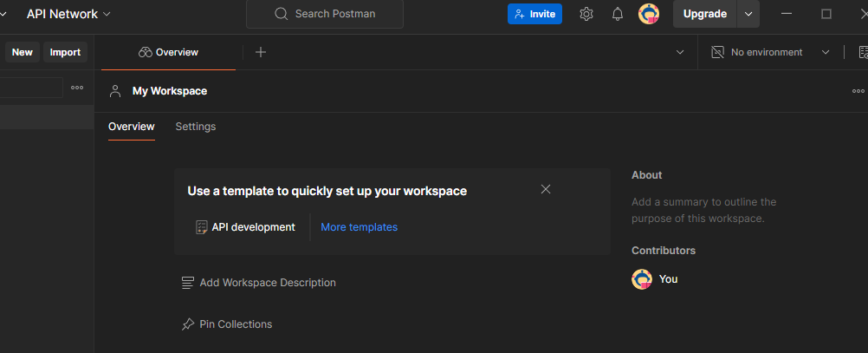Switch to the Overview sub-tab
This screenshot has height=353, width=868.
pyautogui.click(x=131, y=127)
